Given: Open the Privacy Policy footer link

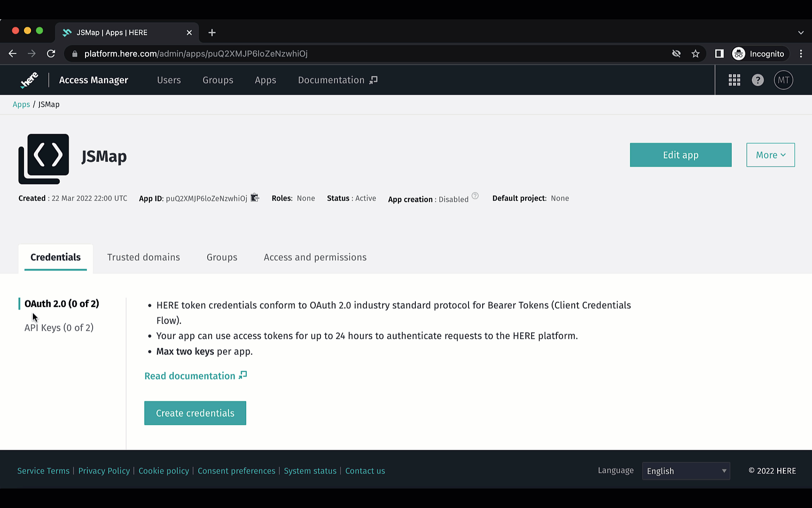Looking at the screenshot, I should pyautogui.click(x=104, y=471).
